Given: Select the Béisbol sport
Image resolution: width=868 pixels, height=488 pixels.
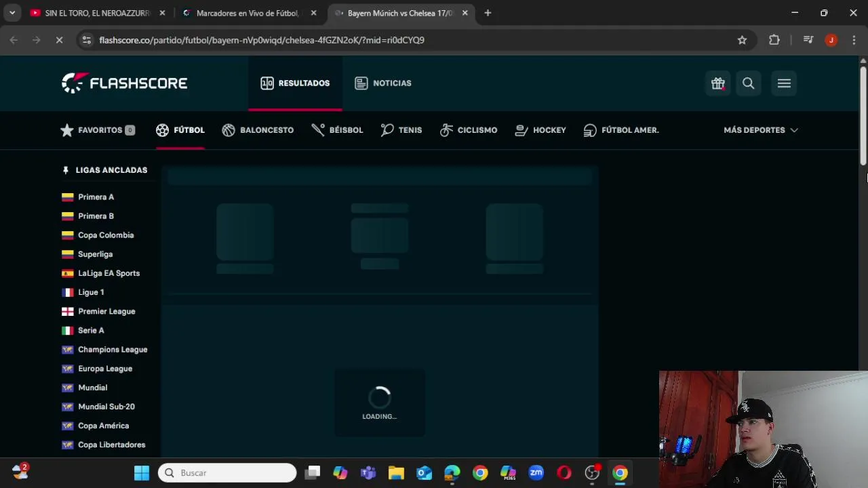Looking at the screenshot, I should coord(337,130).
